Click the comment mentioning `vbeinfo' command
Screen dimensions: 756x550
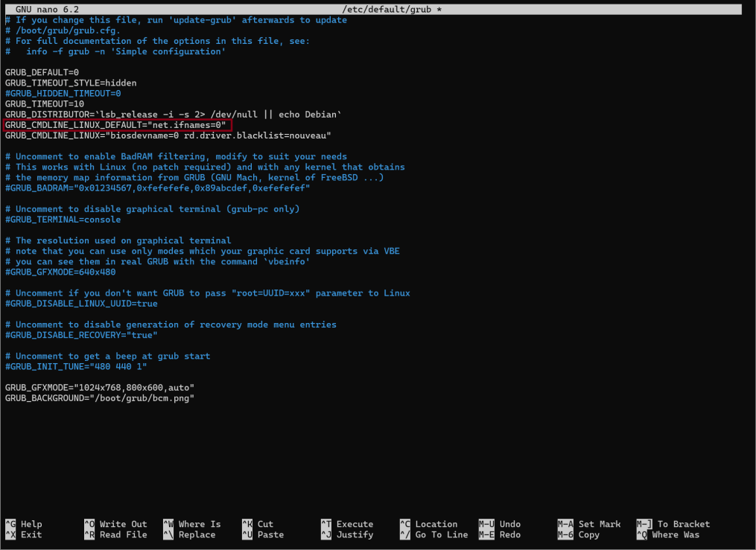pos(158,262)
